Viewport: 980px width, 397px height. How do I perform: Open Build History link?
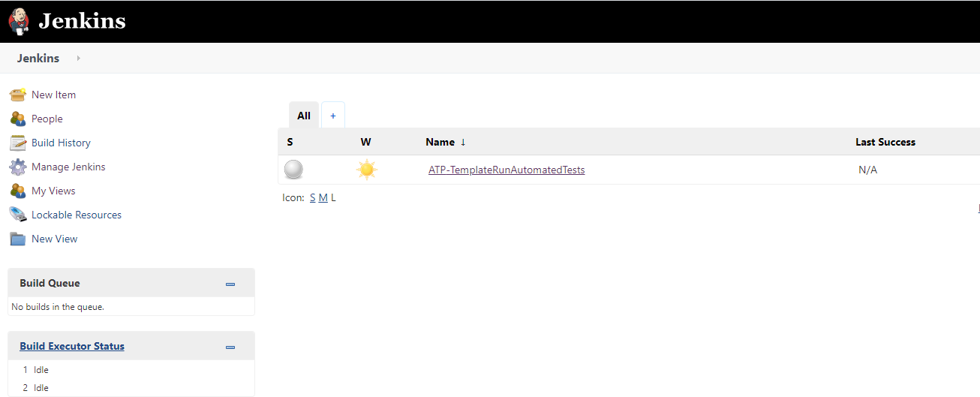[x=61, y=143]
